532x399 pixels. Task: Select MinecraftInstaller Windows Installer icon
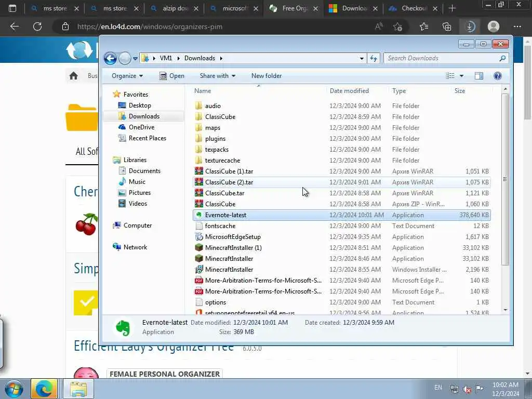pyautogui.click(x=199, y=270)
